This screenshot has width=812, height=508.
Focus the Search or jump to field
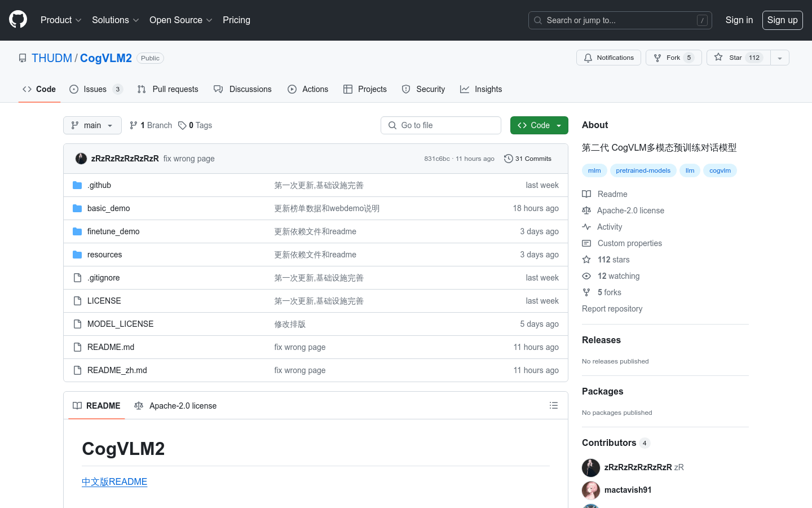(x=620, y=20)
